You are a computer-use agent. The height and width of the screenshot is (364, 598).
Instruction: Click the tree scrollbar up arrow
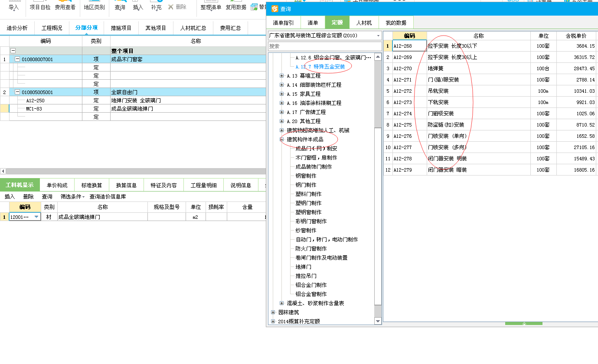[378, 57]
